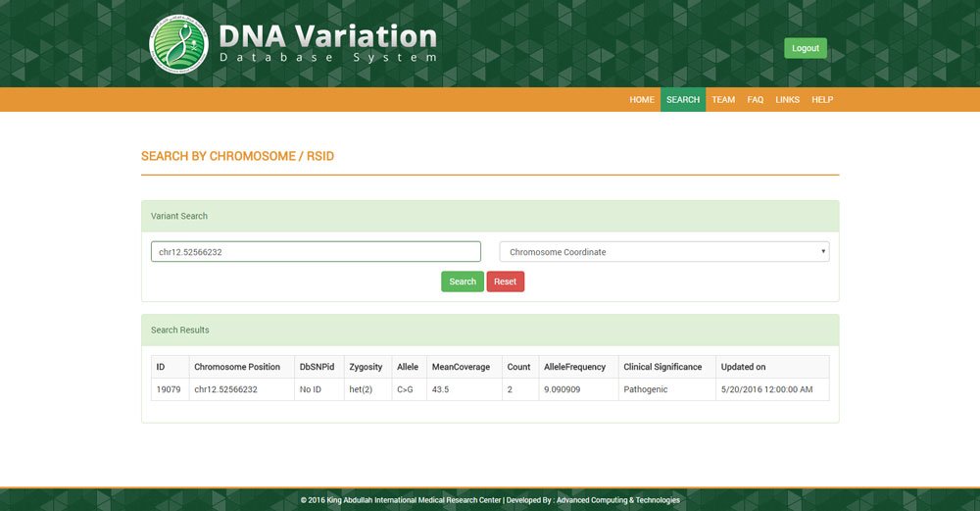Open the HELP menu item
Viewport: 980px width, 511px height.
coord(822,100)
